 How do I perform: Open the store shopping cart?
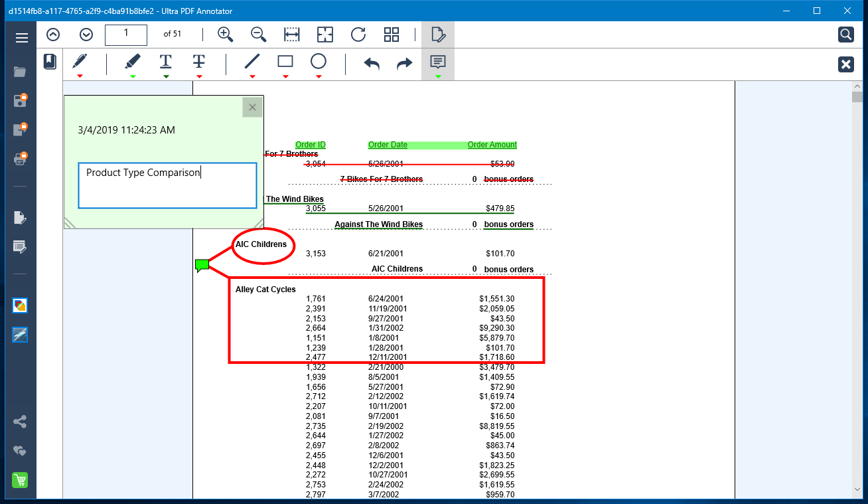(20, 480)
